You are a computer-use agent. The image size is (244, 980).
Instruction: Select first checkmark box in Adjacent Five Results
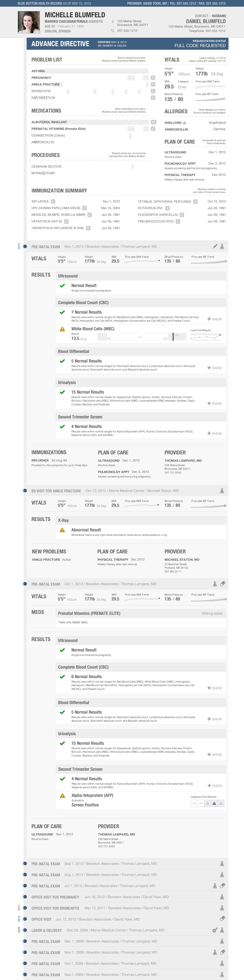pos(194,803)
